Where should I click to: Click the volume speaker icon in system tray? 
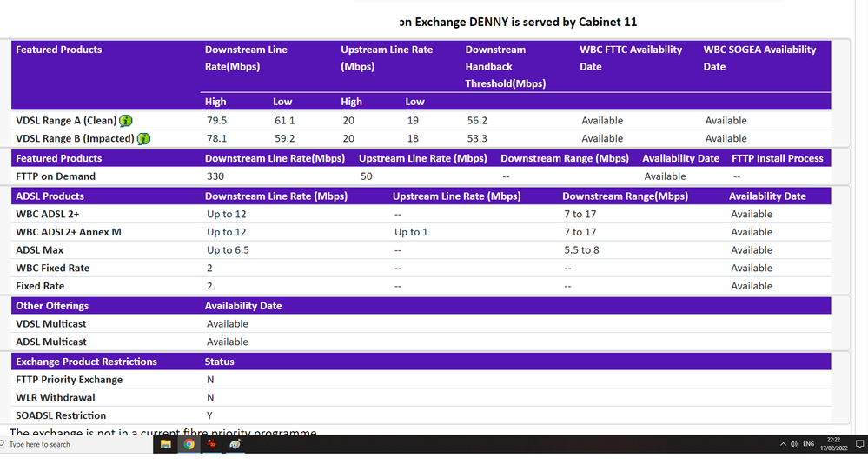click(794, 444)
